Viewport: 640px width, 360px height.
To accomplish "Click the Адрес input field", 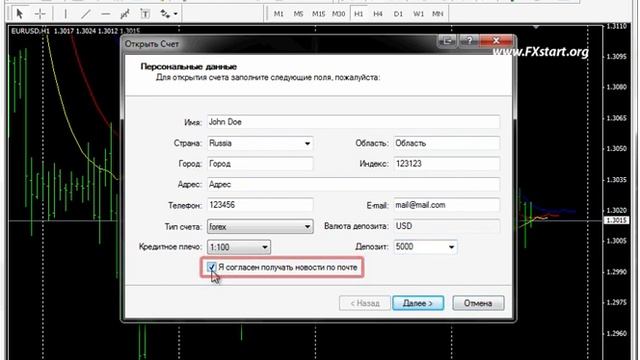I will tap(353, 184).
